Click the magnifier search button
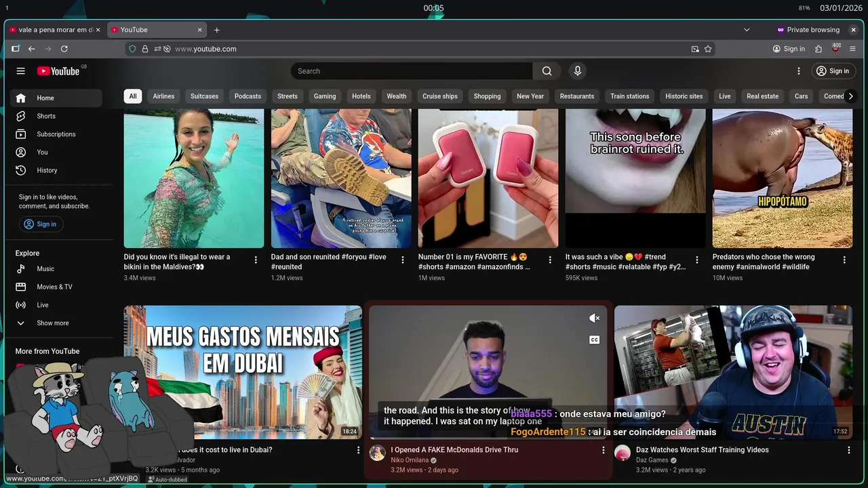868x488 pixels. click(547, 71)
